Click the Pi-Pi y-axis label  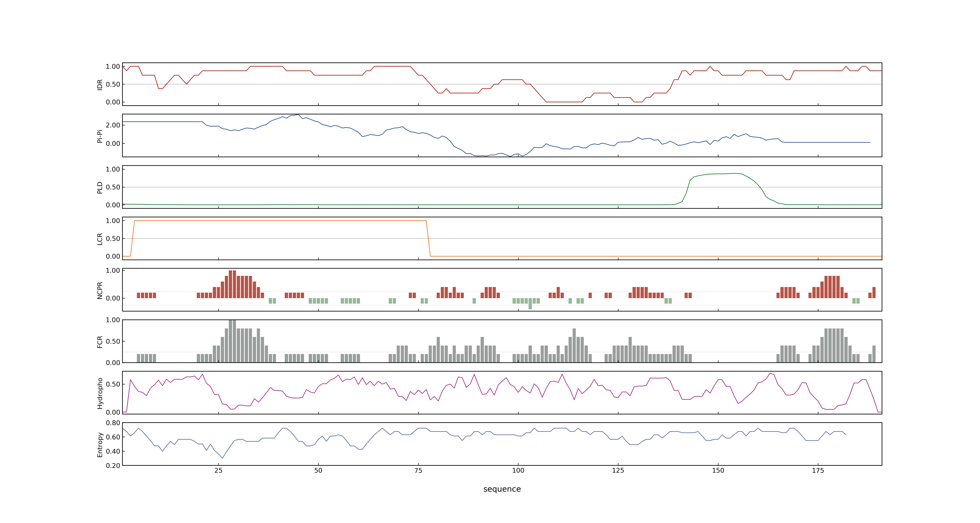100,136
